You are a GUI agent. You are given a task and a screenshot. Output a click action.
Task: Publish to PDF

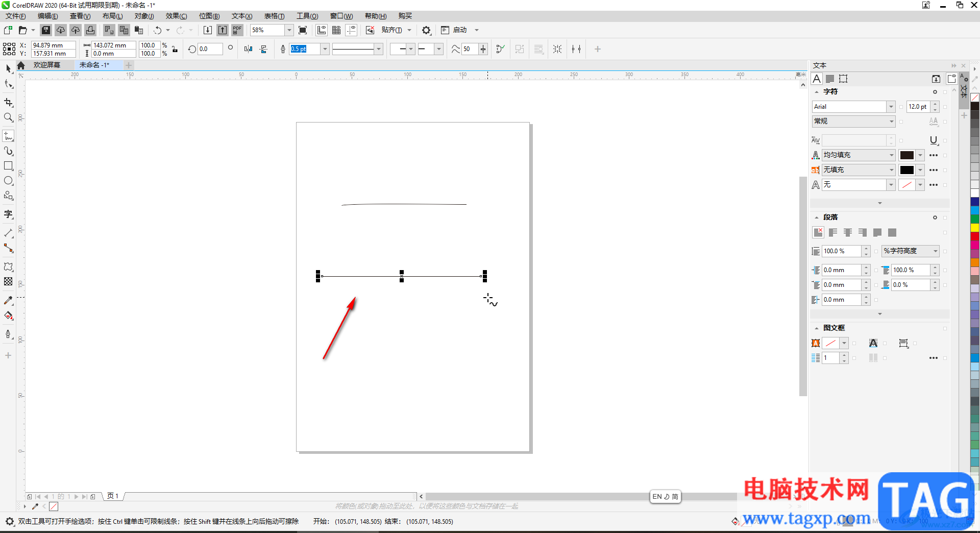click(237, 30)
